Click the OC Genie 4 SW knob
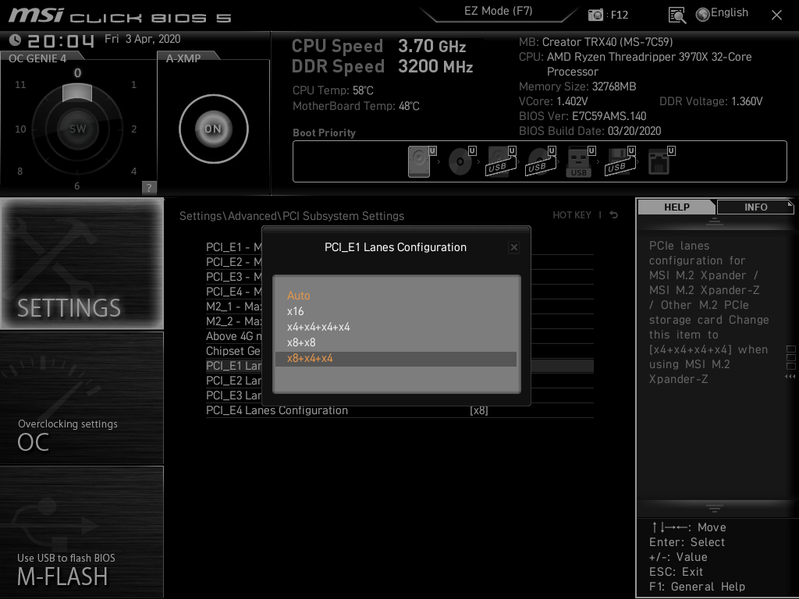The height and width of the screenshot is (599, 799). [x=77, y=129]
